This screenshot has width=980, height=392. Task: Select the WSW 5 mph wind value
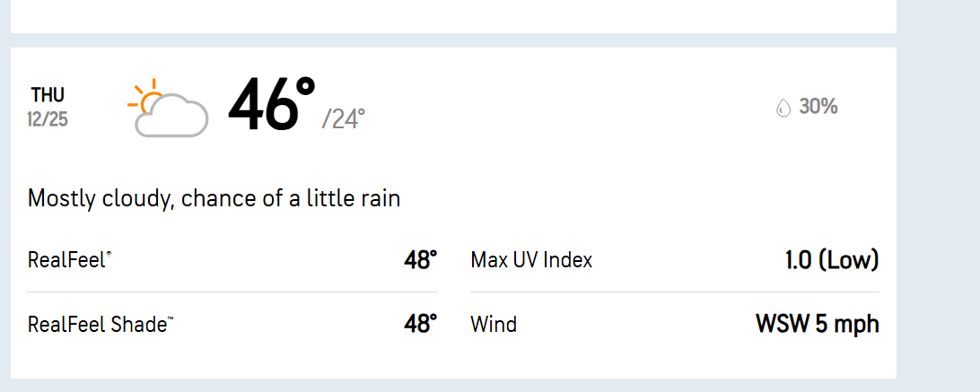(817, 324)
